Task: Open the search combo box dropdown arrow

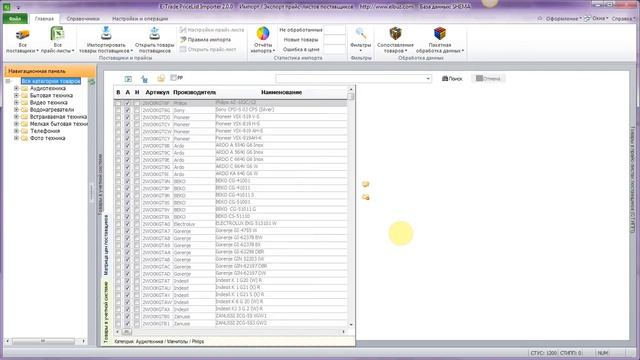Action: pyautogui.click(x=428, y=78)
